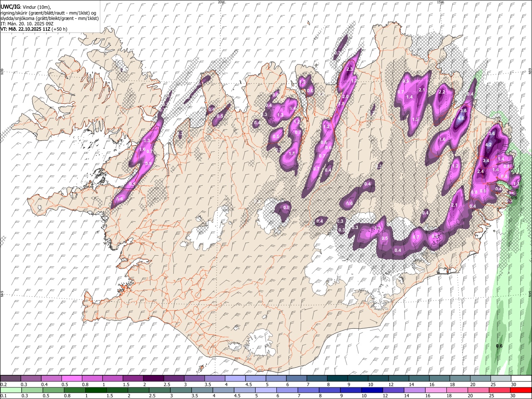Click the '15W' longitude label at top
Viewport: 532px width, 399px height.
tap(440, 2)
